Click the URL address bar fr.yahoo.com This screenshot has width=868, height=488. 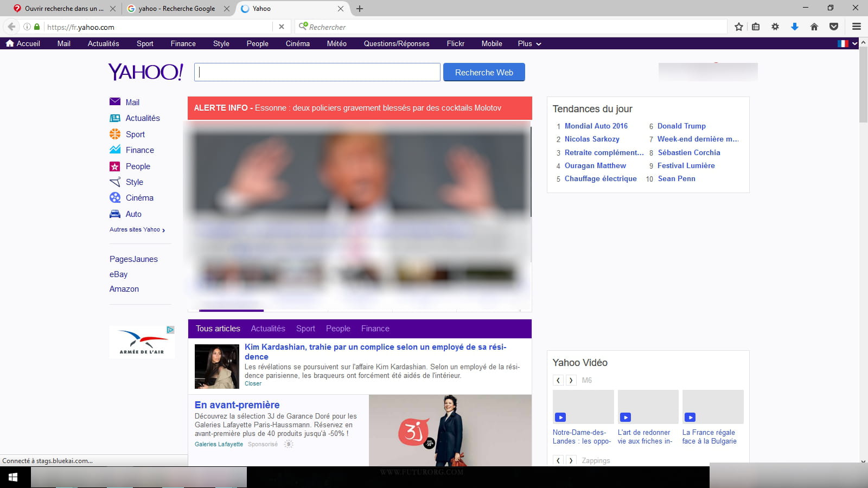[157, 27]
